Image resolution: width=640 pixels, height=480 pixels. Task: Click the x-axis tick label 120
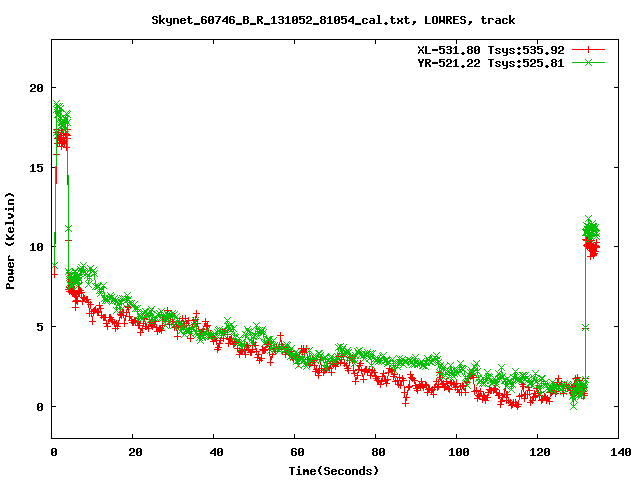539,452
